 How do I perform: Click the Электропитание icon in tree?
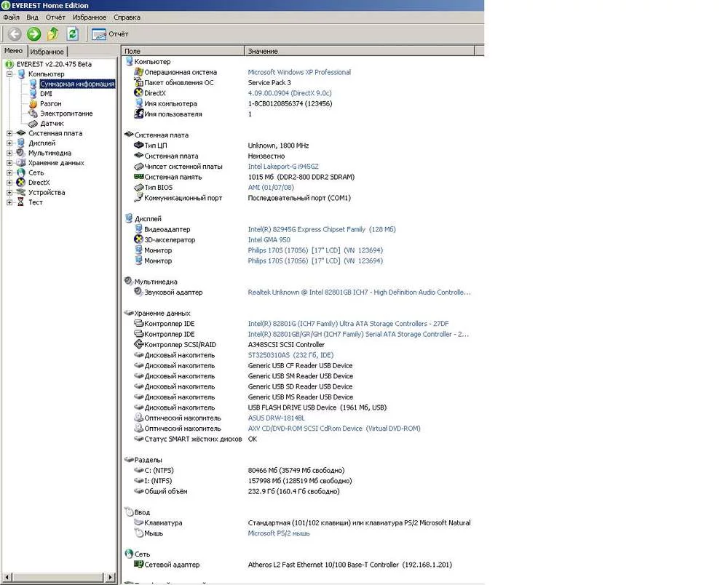[33, 114]
